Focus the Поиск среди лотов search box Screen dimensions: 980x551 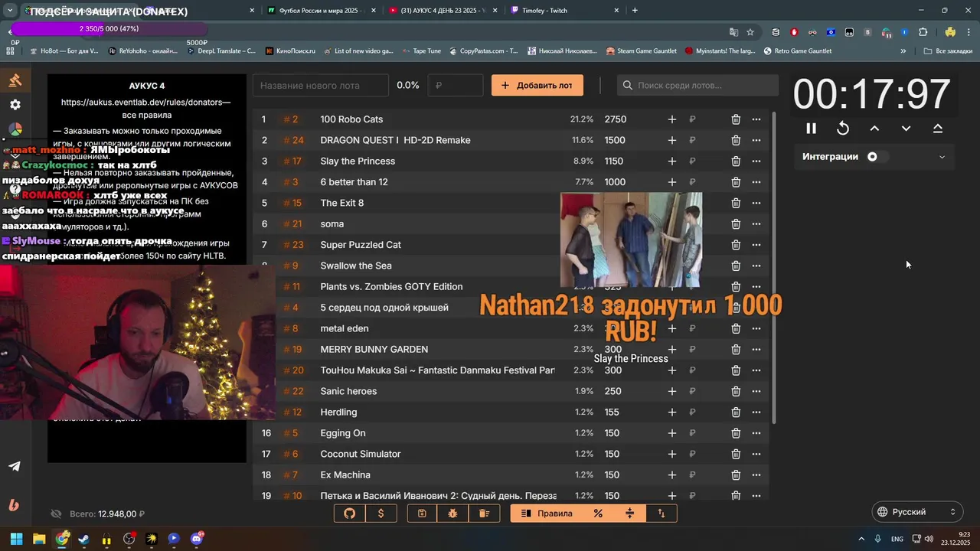point(697,86)
